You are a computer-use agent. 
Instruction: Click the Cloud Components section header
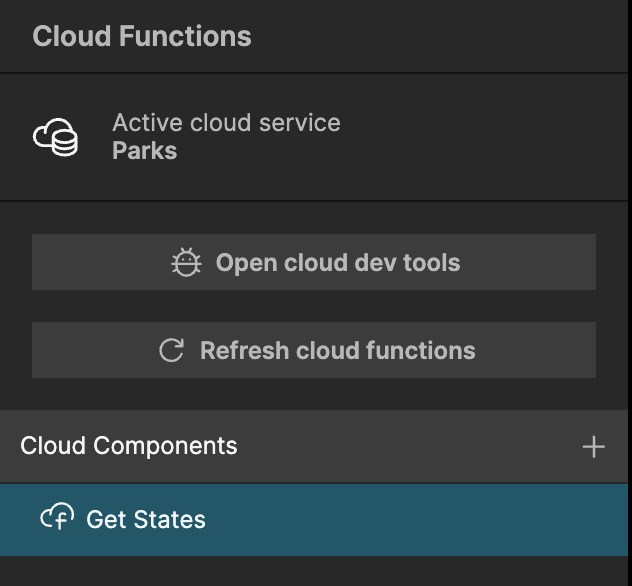point(314,446)
